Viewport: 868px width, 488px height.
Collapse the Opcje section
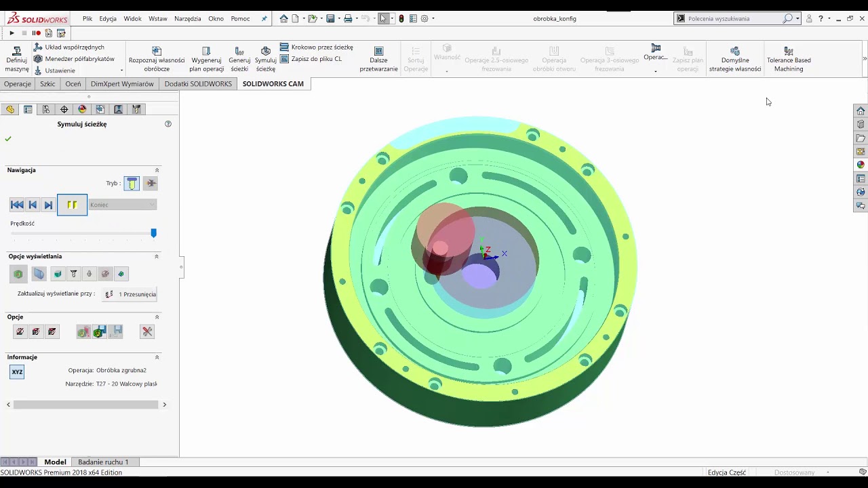pos(157,317)
